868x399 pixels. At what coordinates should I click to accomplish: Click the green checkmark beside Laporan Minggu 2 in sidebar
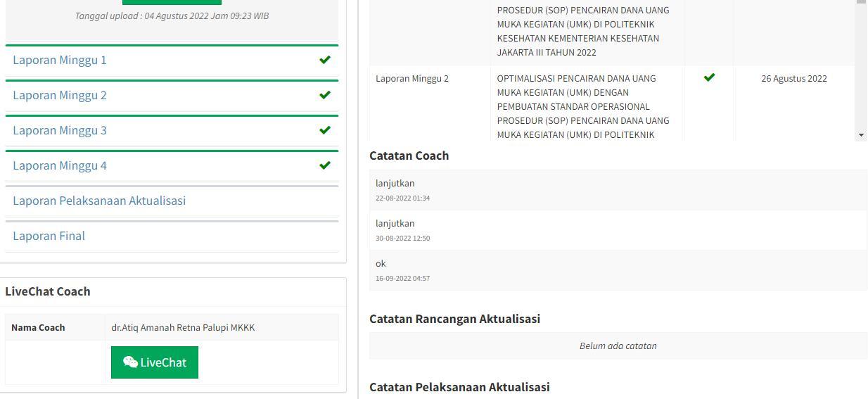pyautogui.click(x=324, y=95)
